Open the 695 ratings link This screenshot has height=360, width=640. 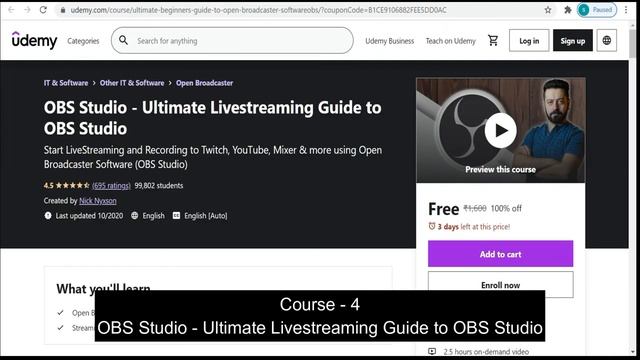[x=111, y=185]
